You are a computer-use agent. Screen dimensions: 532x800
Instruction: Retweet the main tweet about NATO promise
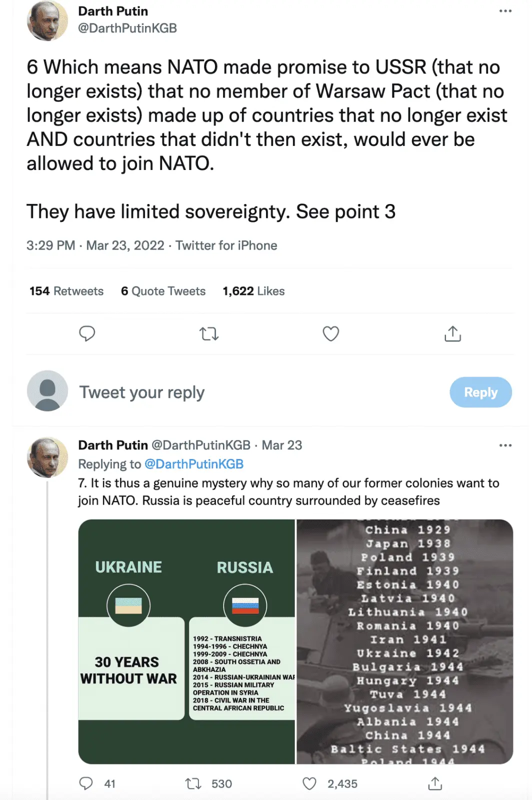pyautogui.click(x=209, y=333)
